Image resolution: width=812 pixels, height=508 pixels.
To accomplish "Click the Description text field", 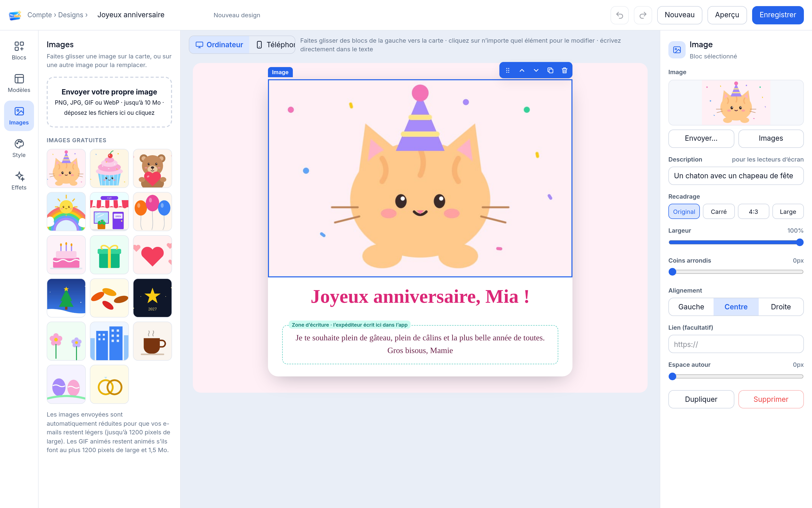I will coord(736,176).
